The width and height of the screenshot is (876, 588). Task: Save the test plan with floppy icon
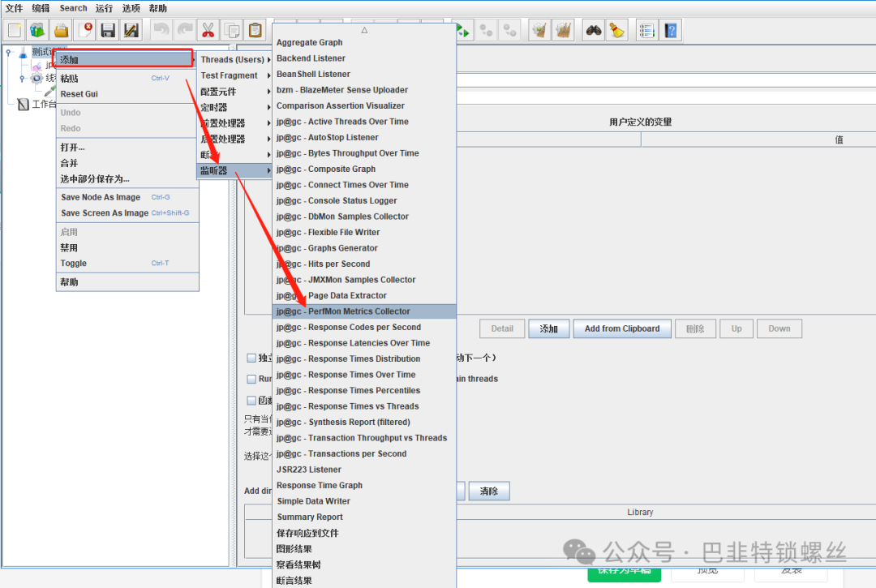(x=108, y=30)
